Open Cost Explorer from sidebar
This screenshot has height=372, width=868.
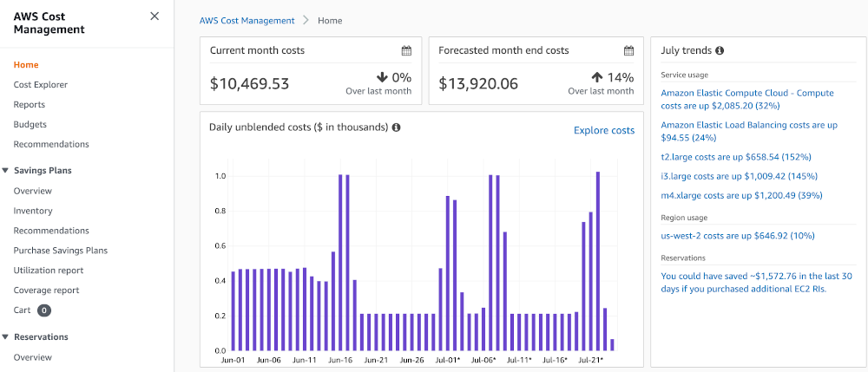[x=41, y=85]
